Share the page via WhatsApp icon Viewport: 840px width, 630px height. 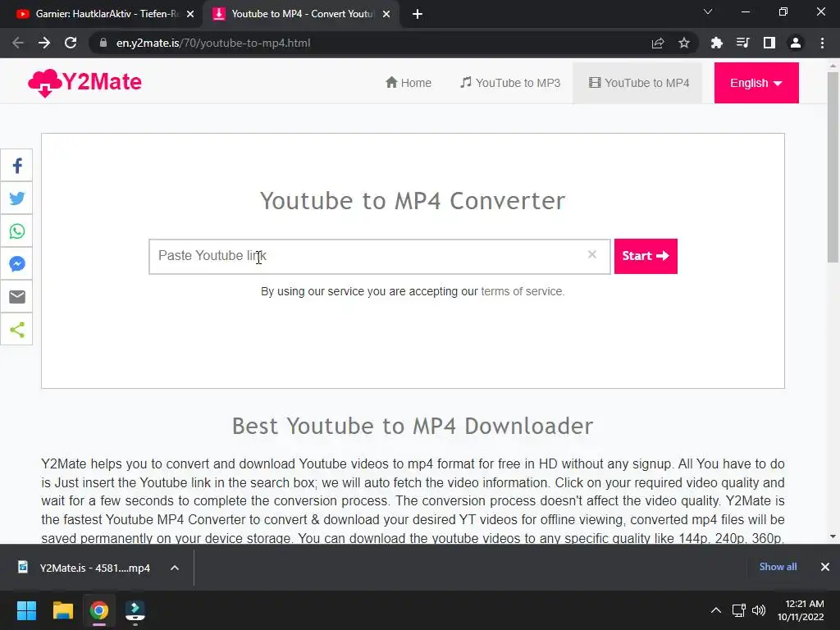pos(16,231)
